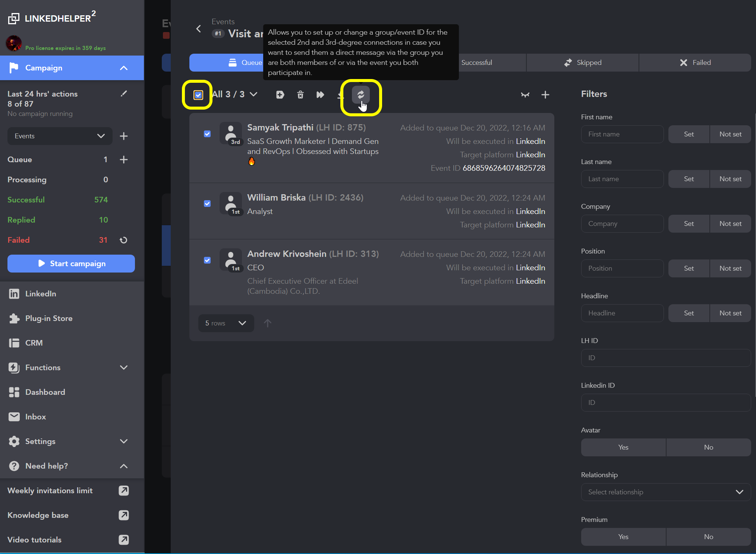
Task: Collapse the Campaign section
Action: [x=124, y=68]
